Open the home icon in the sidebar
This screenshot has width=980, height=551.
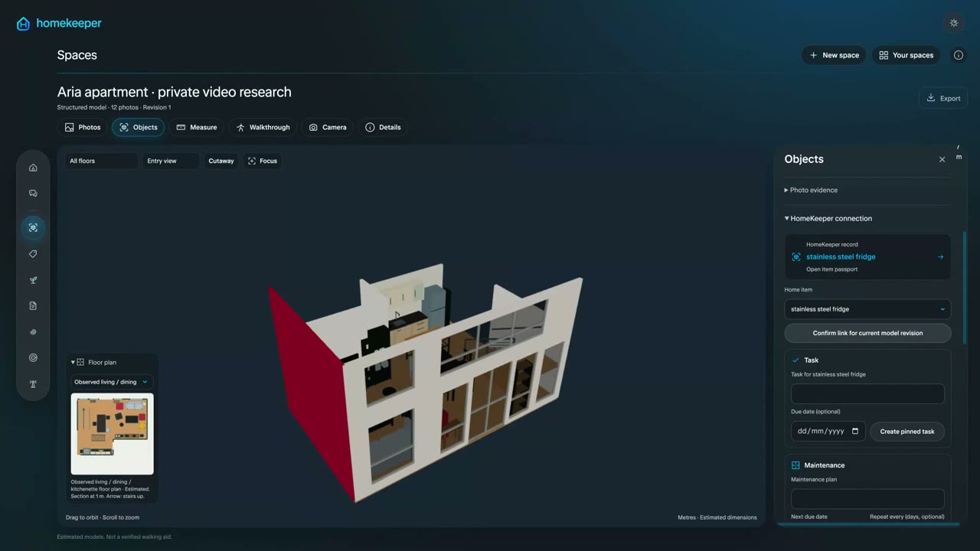33,168
